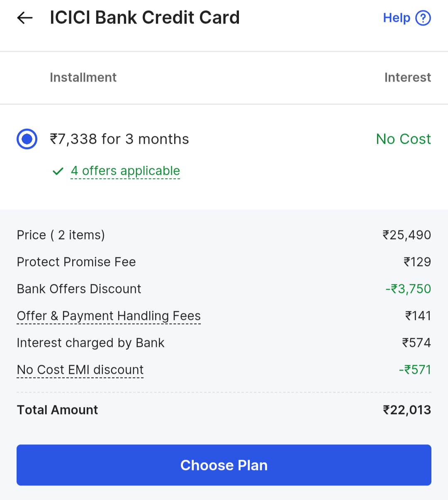Click the Price (2 items) label
This screenshot has width=448, height=500.
61,235
